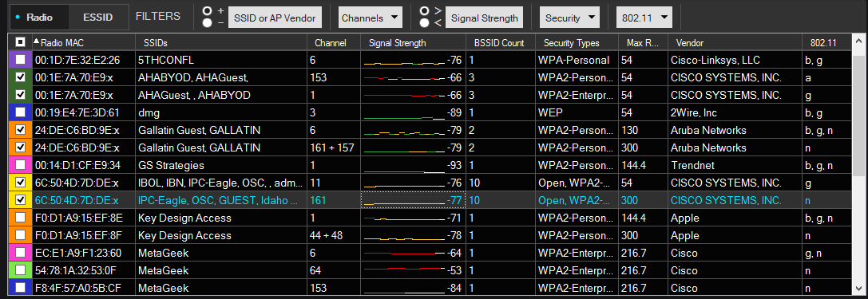This screenshot has height=299, width=868.
Task: Open the Channels filter dropdown
Action: click(370, 18)
